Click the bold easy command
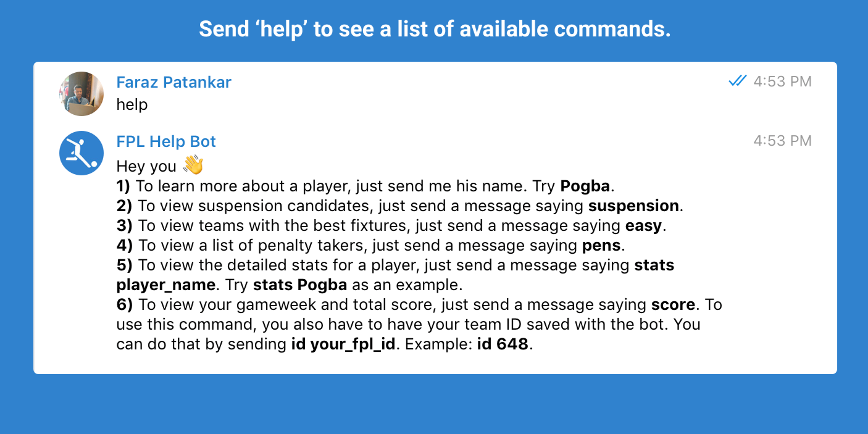This screenshot has height=434, width=868. (x=644, y=225)
